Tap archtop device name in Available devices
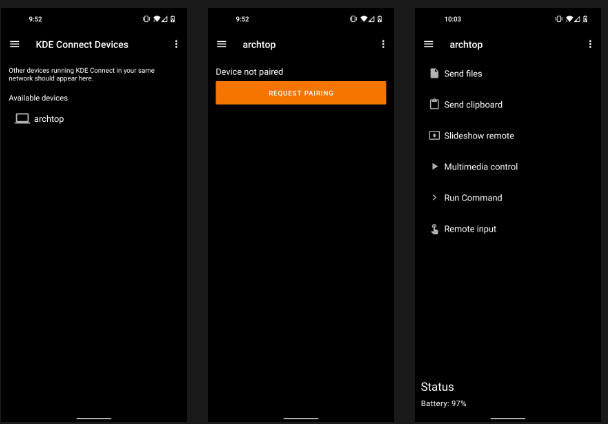This screenshot has width=608, height=424. (49, 119)
